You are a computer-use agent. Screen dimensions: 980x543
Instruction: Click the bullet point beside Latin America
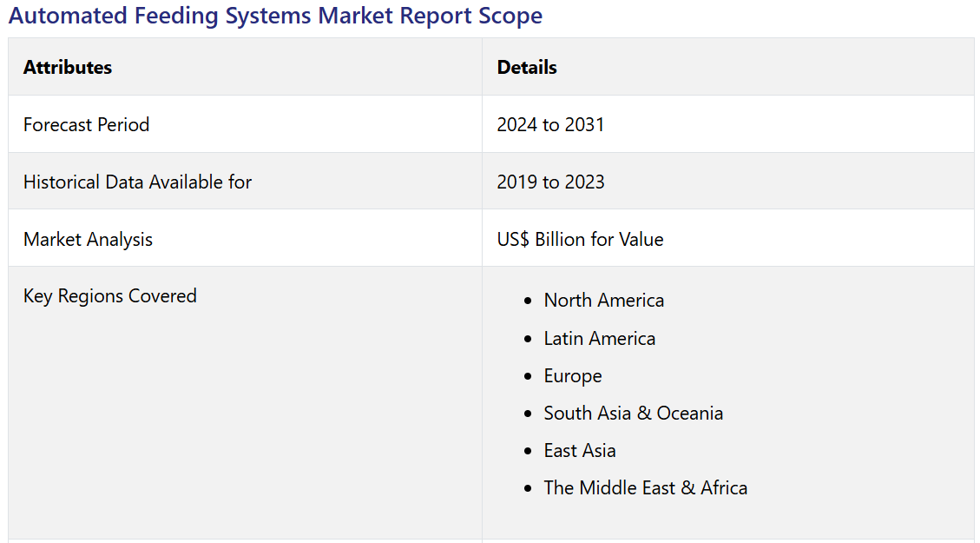coord(528,339)
